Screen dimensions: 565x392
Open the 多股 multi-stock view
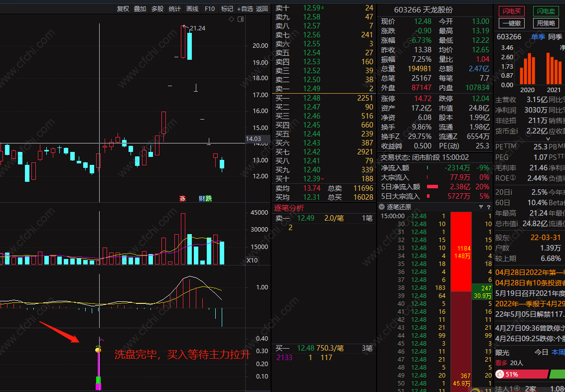pyautogui.click(x=157, y=8)
